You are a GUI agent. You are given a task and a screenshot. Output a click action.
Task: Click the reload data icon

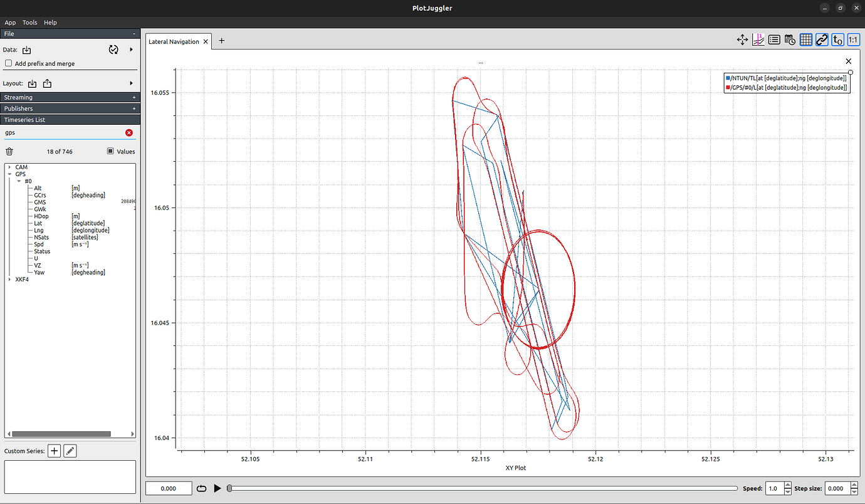click(113, 50)
